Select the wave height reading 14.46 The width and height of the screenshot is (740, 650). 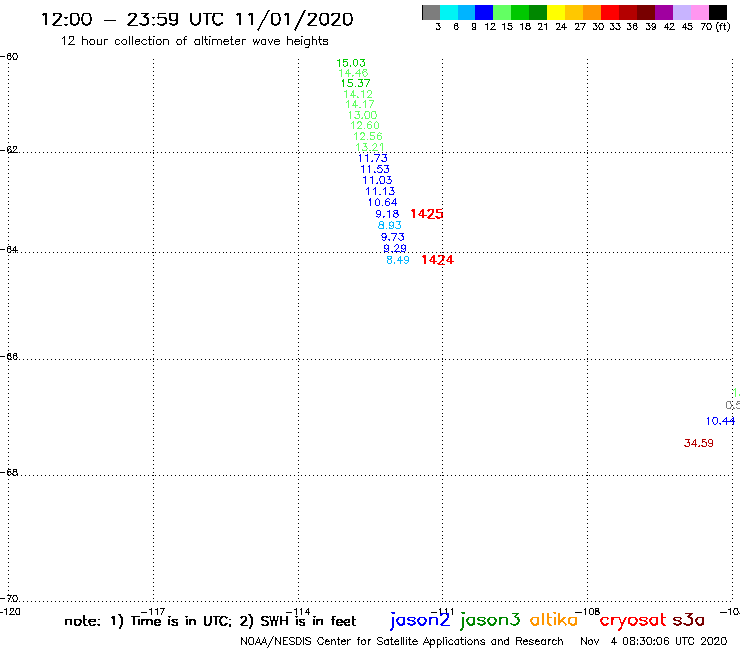(353, 73)
